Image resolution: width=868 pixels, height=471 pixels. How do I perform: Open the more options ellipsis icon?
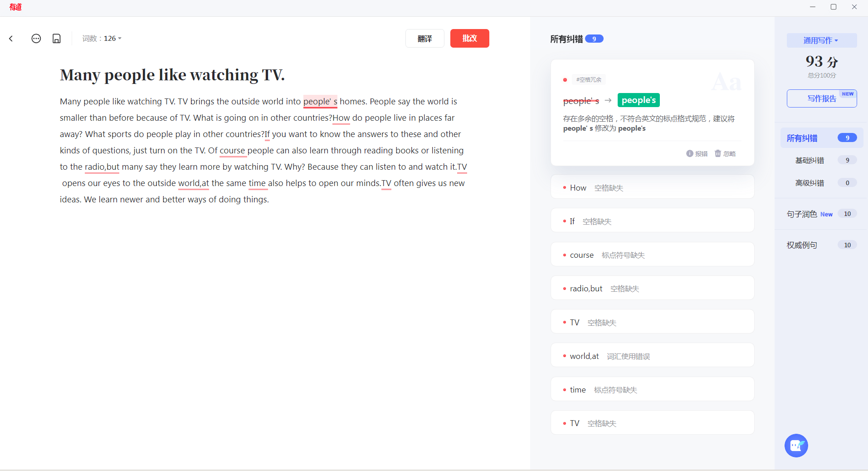36,39
